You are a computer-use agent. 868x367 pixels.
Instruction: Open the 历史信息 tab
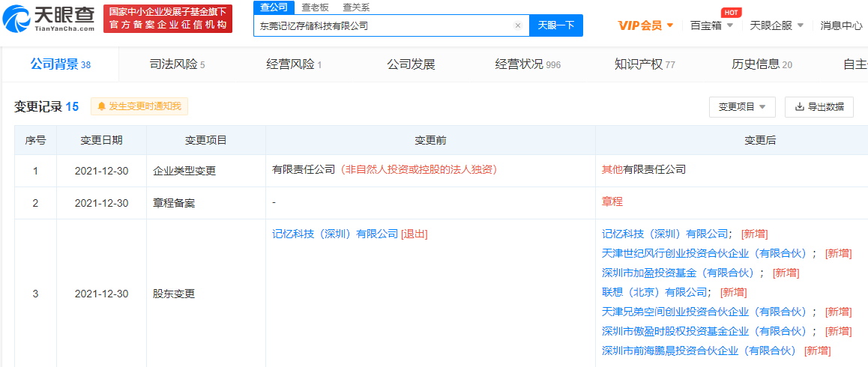coord(762,64)
